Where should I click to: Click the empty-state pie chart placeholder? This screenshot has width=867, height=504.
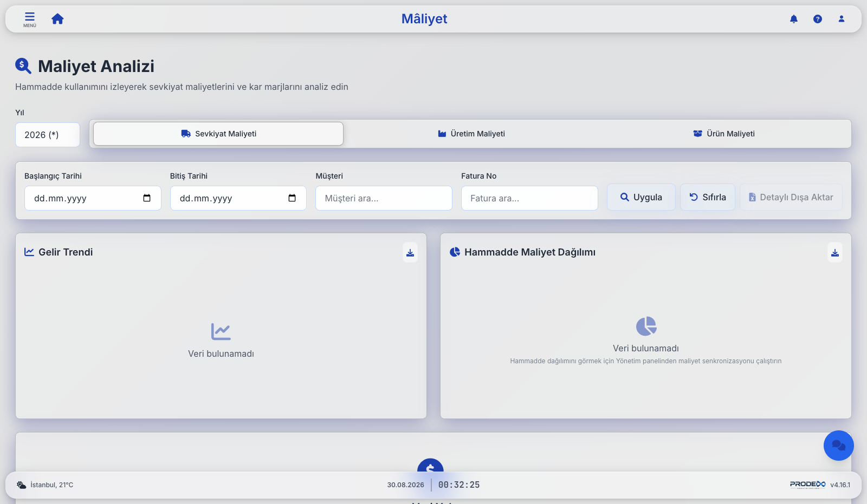point(646,326)
